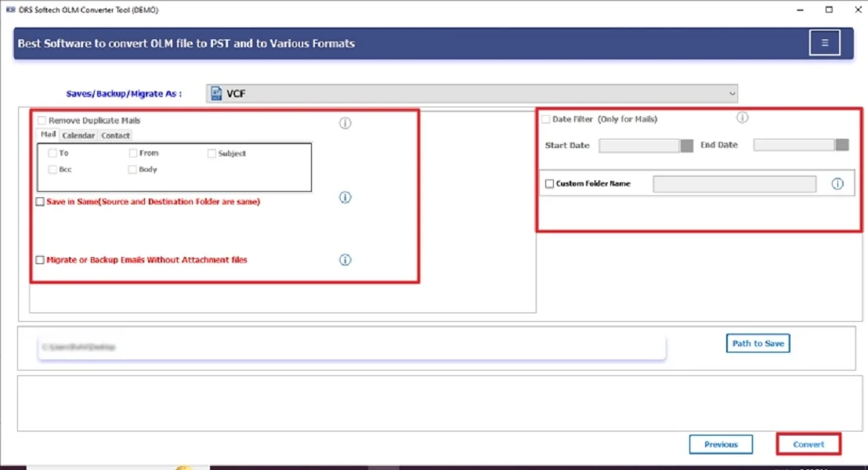View info for Save in Same option
Screen dimensions: 868x470
(345, 197)
